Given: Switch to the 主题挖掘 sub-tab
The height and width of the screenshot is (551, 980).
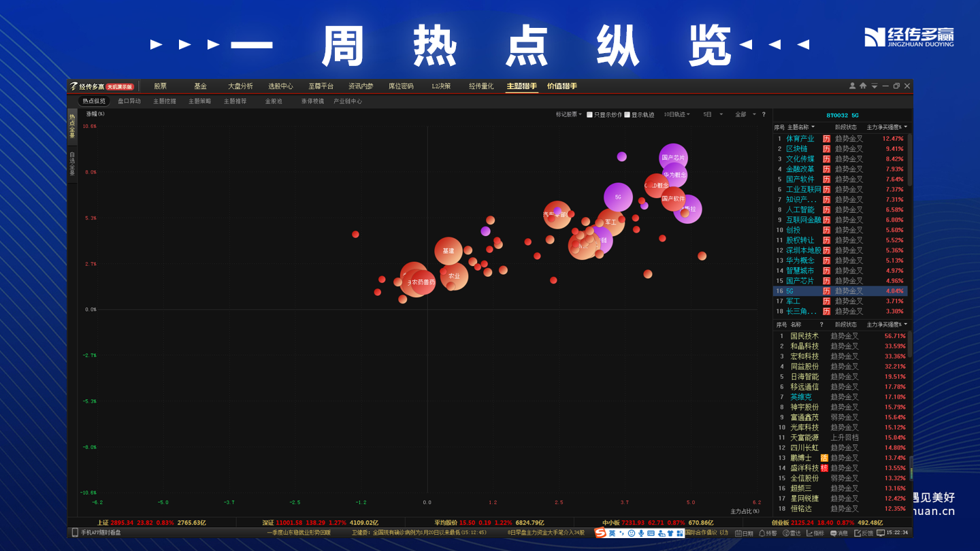Looking at the screenshot, I should coord(165,101).
